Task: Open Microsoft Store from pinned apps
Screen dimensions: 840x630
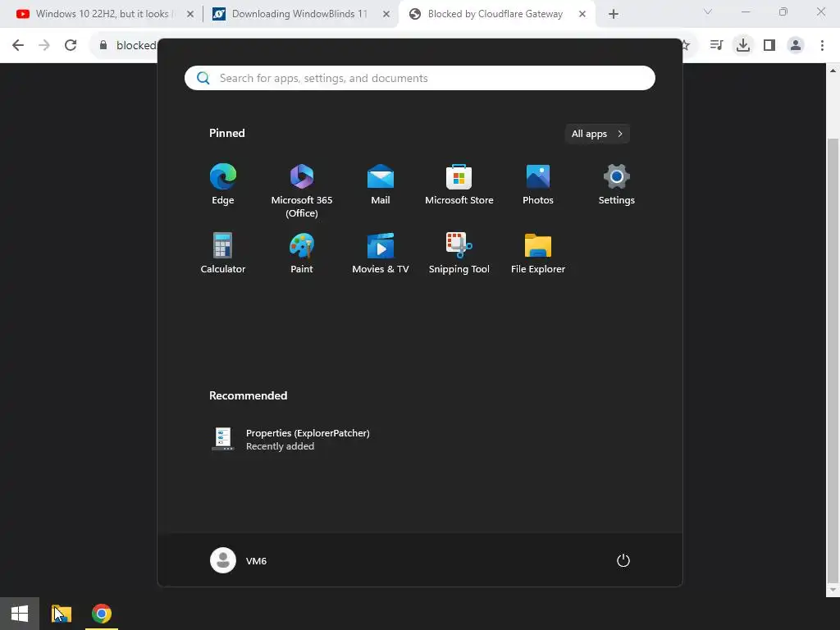Action: coord(459,184)
